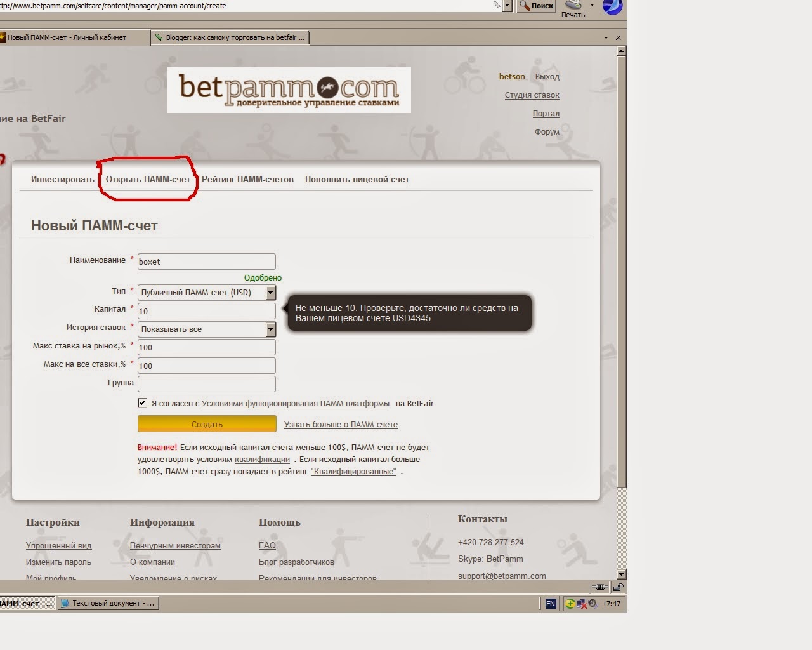Close the current browser tab

619,38
